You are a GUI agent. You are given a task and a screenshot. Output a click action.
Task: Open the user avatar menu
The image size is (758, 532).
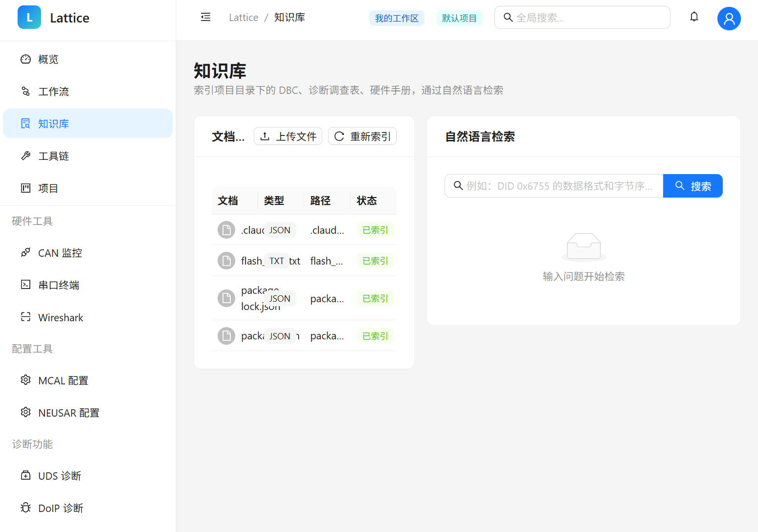(729, 18)
